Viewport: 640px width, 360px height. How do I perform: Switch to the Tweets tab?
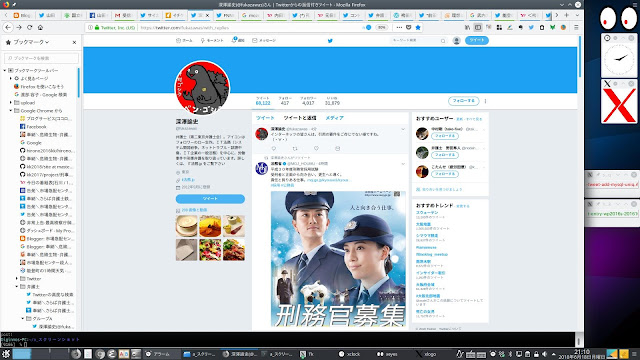265,118
